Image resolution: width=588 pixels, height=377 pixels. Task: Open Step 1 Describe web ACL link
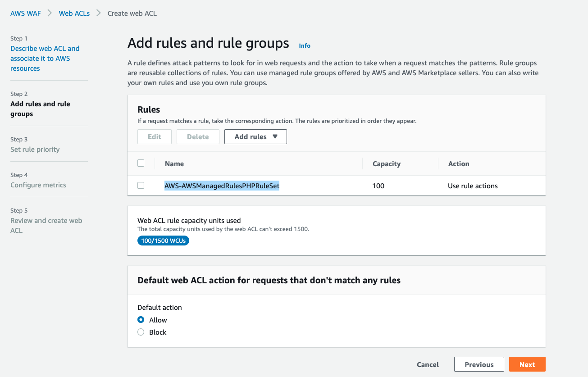45,58
